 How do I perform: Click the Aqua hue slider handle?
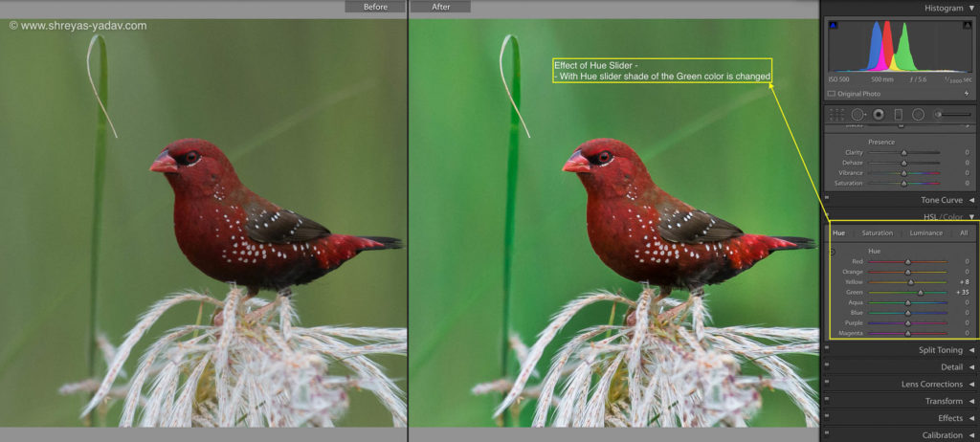pyautogui.click(x=907, y=302)
